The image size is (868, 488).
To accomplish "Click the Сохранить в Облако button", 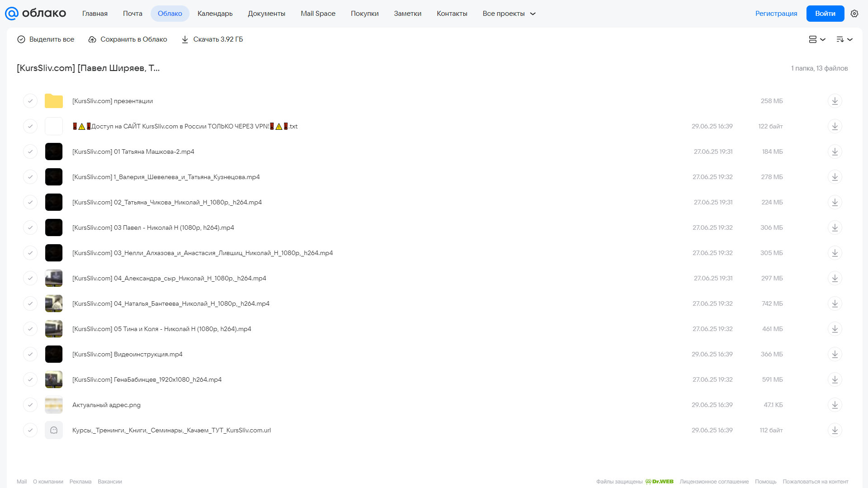I will (128, 39).
